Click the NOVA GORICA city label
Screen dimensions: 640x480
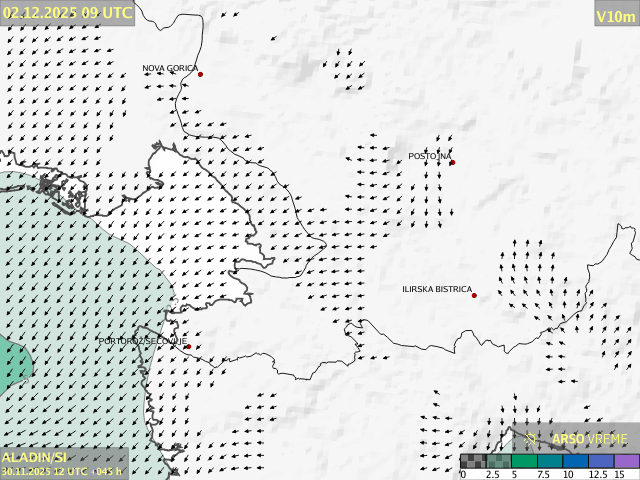[x=169, y=68]
